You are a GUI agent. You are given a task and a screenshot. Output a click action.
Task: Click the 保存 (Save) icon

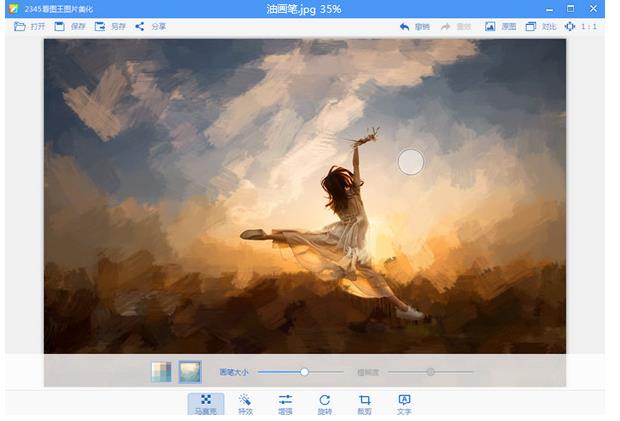60,26
